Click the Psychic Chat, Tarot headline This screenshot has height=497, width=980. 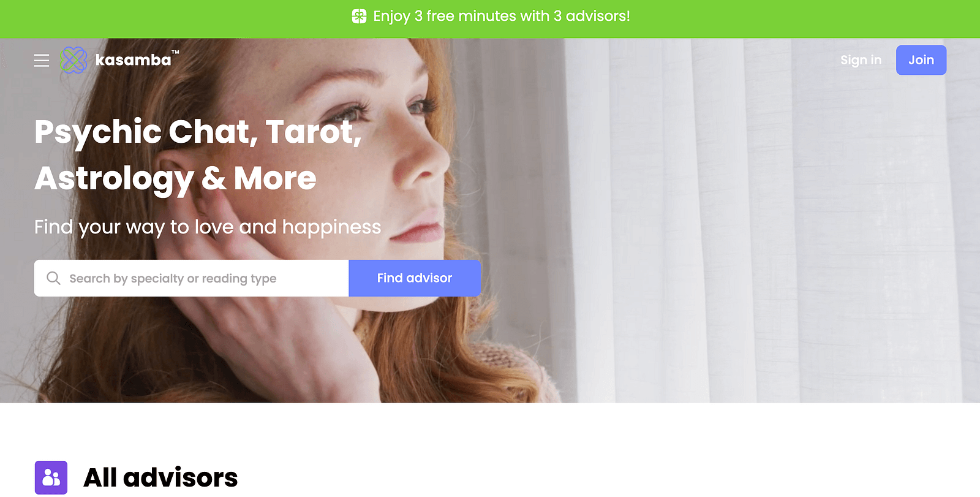(x=198, y=132)
